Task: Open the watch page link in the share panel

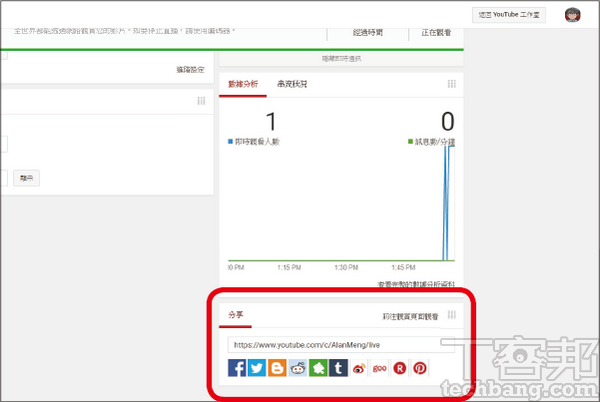Action: [x=410, y=317]
